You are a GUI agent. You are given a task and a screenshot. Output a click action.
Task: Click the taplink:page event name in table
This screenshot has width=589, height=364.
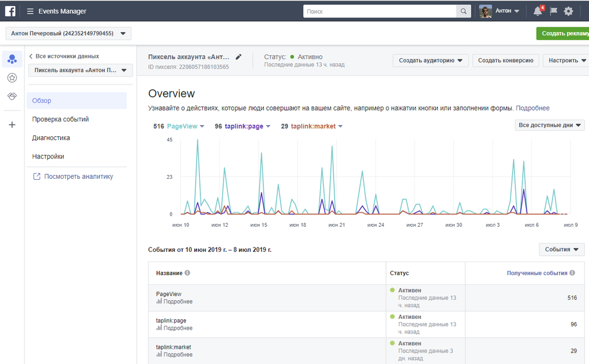coord(171,320)
